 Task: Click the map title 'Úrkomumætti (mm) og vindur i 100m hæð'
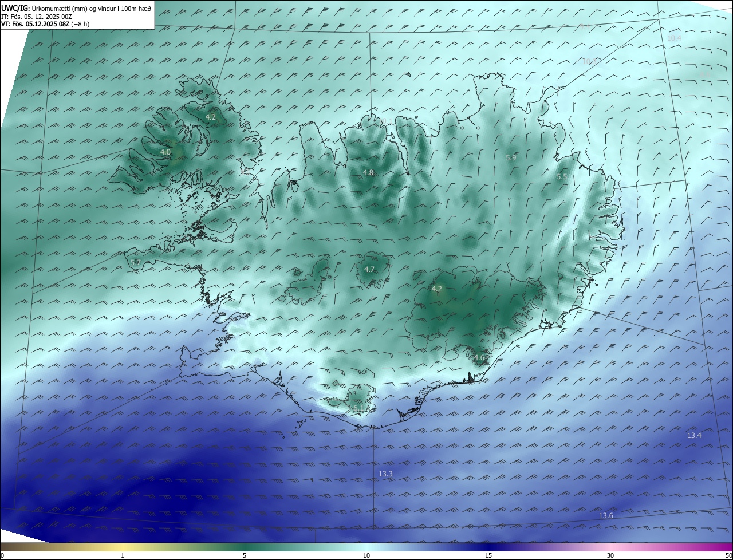tap(92, 9)
